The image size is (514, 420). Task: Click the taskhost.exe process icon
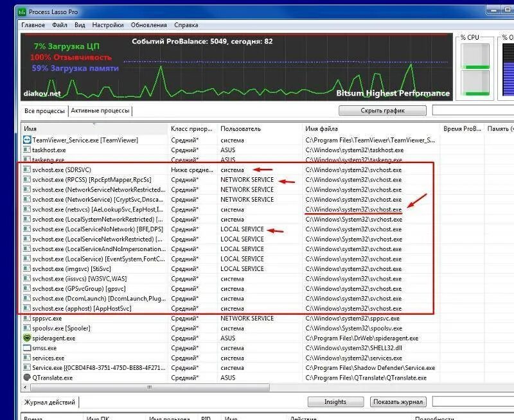point(27,150)
